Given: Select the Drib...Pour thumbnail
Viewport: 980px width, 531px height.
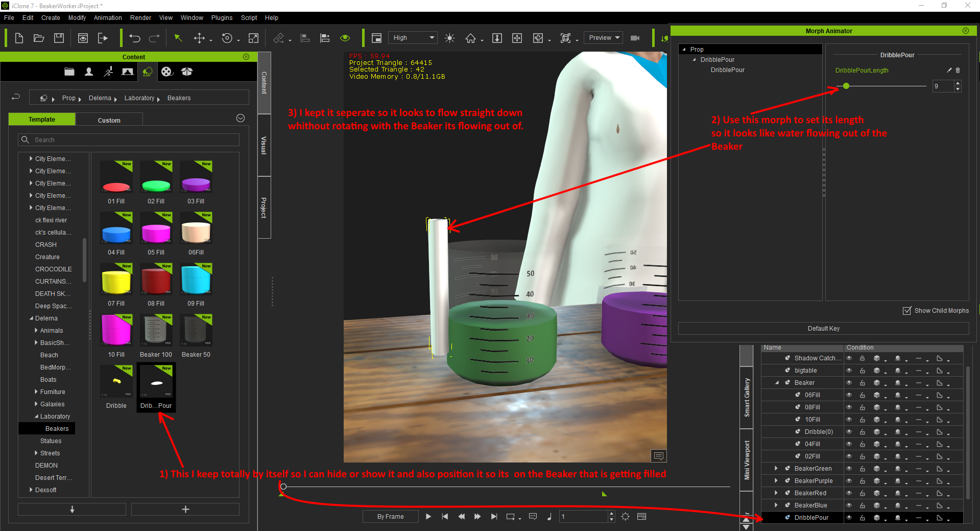Looking at the screenshot, I should tap(156, 387).
